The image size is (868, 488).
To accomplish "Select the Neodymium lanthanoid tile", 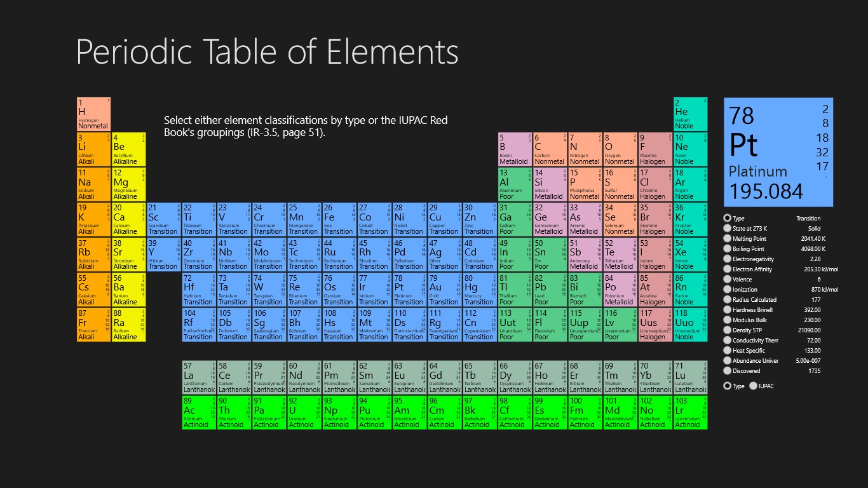I will [x=304, y=377].
